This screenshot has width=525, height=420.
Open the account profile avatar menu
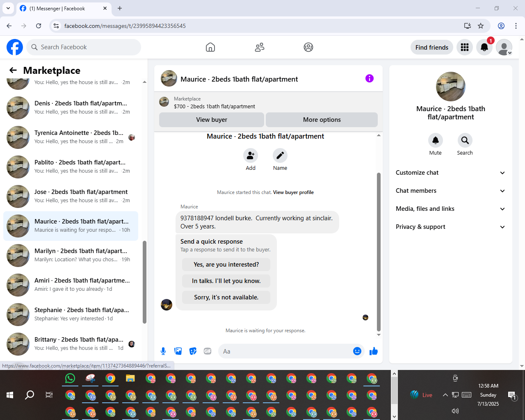(504, 47)
